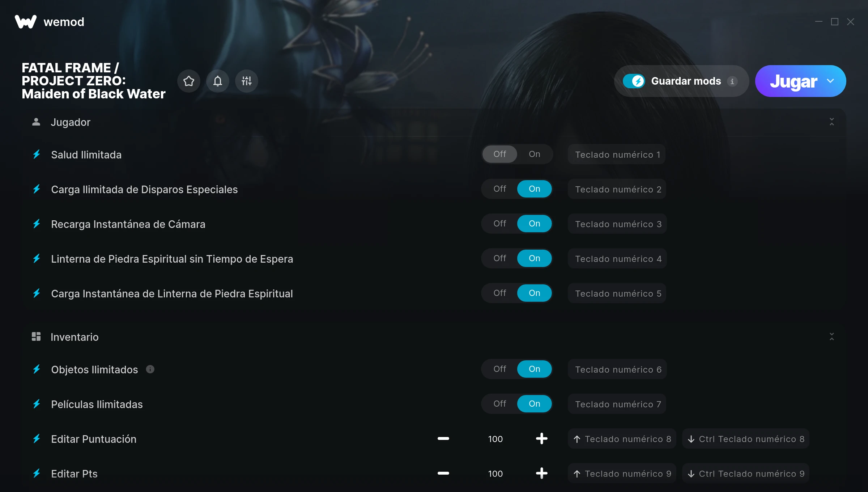
Task: Increase Editar Pts with plus icon
Action: [x=541, y=473]
